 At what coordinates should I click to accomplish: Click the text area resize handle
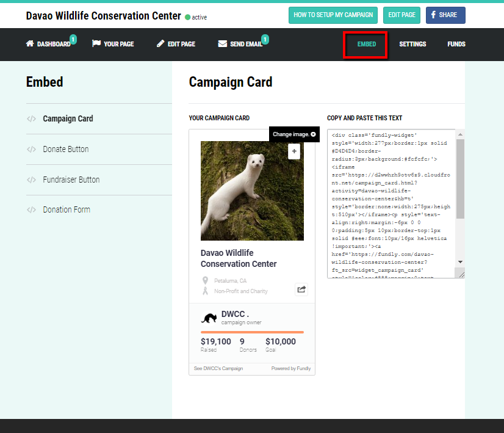pyautogui.click(x=461, y=274)
